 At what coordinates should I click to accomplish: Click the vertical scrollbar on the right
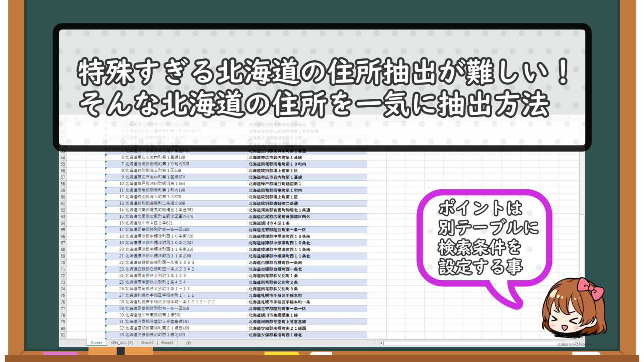(582, 251)
